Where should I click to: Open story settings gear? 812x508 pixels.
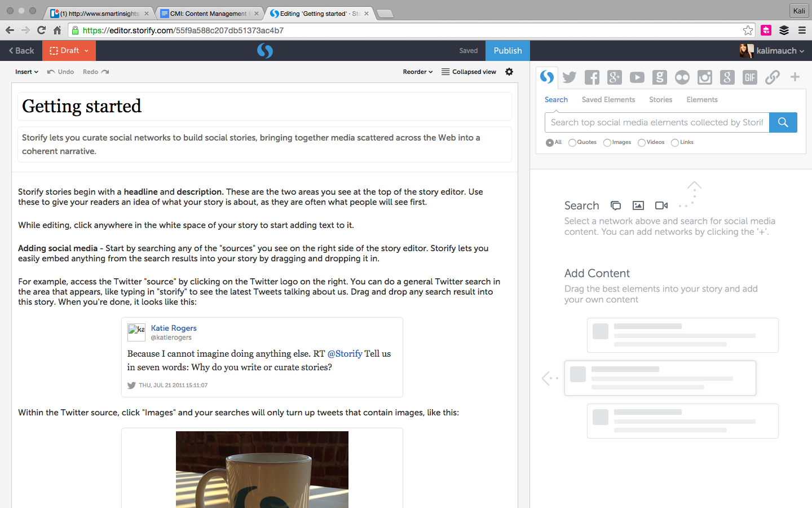coord(509,72)
